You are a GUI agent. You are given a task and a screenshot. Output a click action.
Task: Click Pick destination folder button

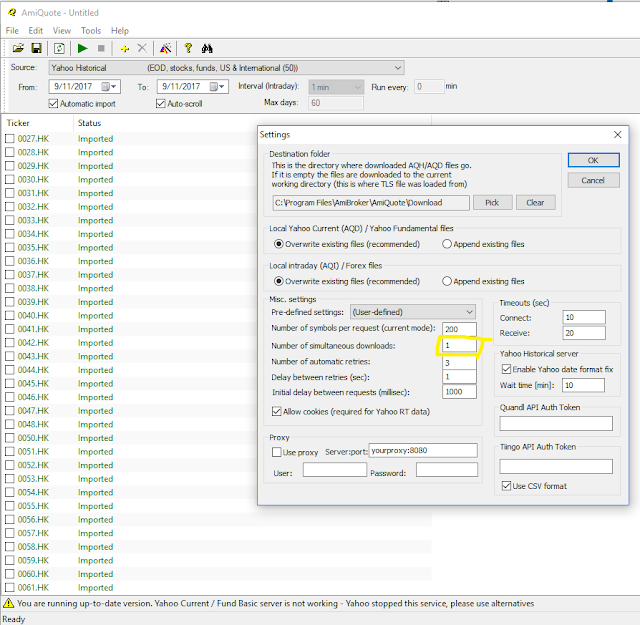[492, 202]
